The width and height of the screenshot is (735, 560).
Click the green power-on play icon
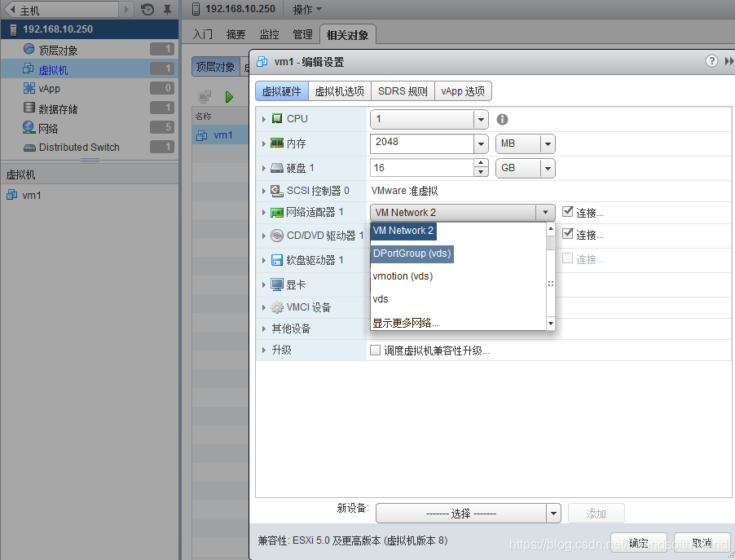[x=229, y=97]
